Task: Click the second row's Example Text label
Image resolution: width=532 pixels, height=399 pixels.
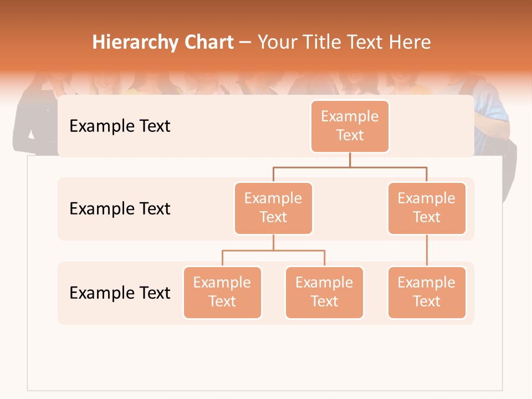Action: (x=120, y=208)
